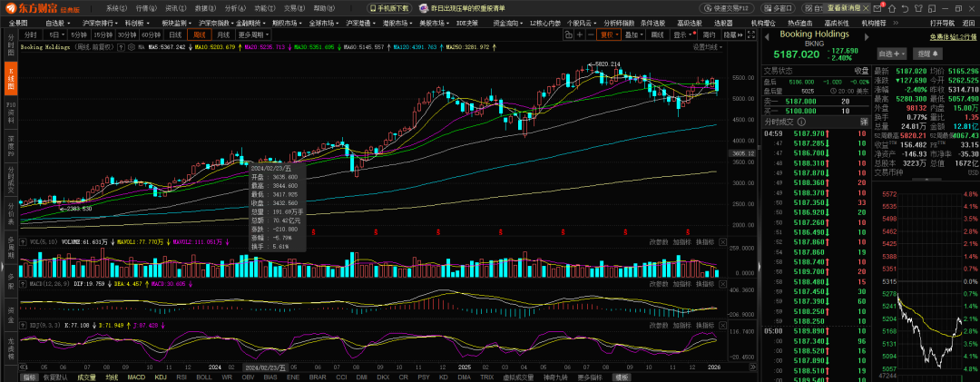Open the skin (shirt) theme icon
The image size is (980, 382).
tap(918, 8)
